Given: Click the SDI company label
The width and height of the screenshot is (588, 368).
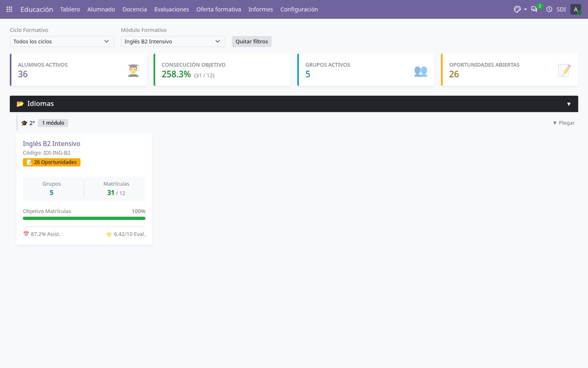Looking at the screenshot, I should [561, 9].
